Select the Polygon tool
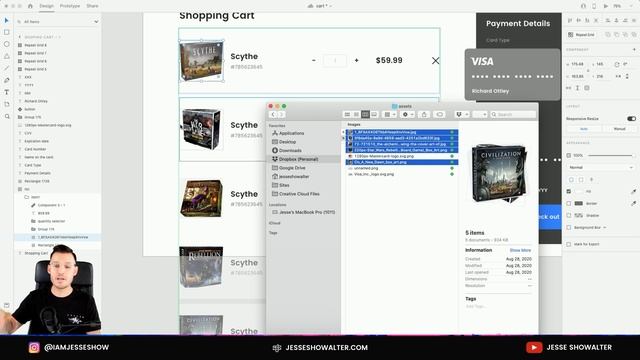640x360 pixels. click(x=7, y=56)
